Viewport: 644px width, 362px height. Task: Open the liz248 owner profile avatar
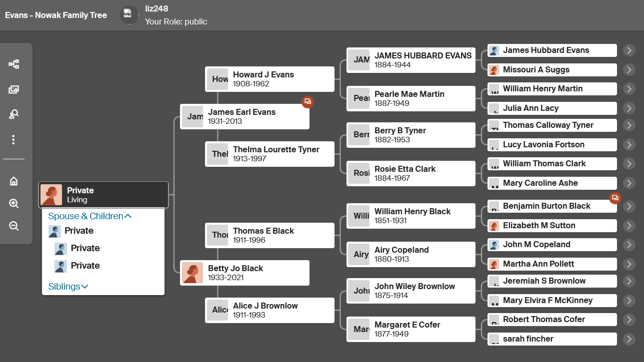(129, 15)
